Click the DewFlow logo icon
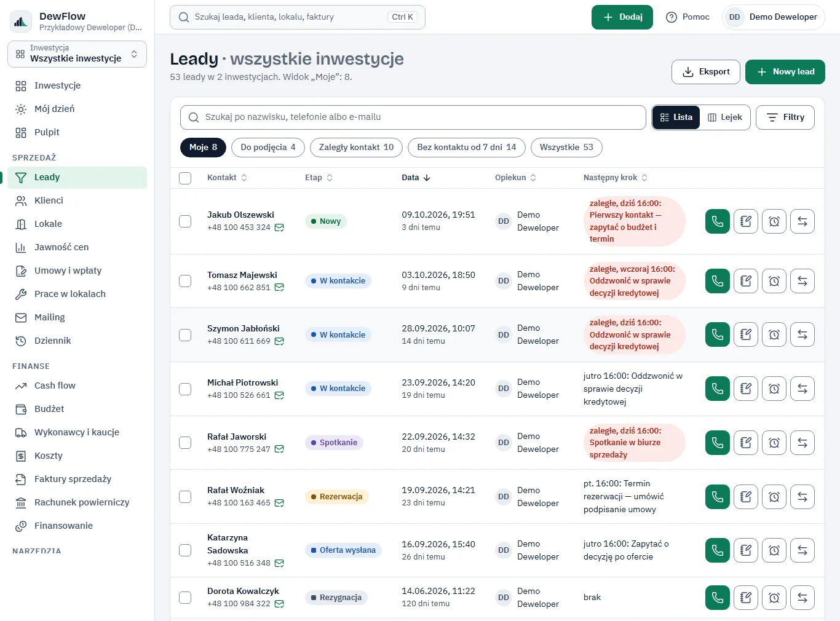This screenshot has width=840, height=621. 21,22
